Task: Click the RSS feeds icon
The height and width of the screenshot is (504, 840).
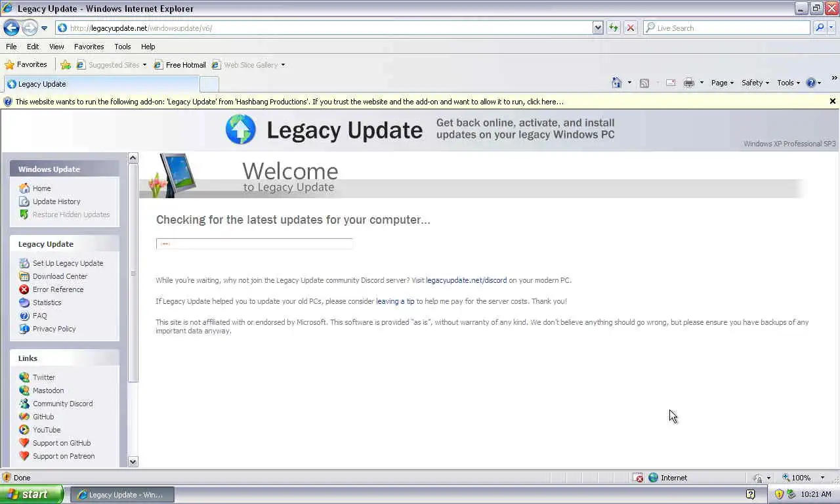Action: (644, 83)
